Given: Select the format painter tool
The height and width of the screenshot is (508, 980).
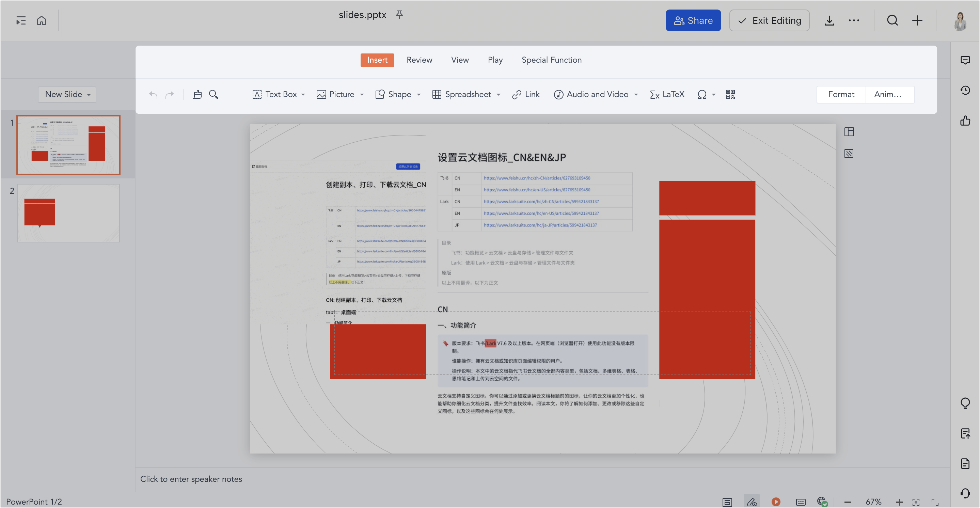Looking at the screenshot, I should click(197, 94).
